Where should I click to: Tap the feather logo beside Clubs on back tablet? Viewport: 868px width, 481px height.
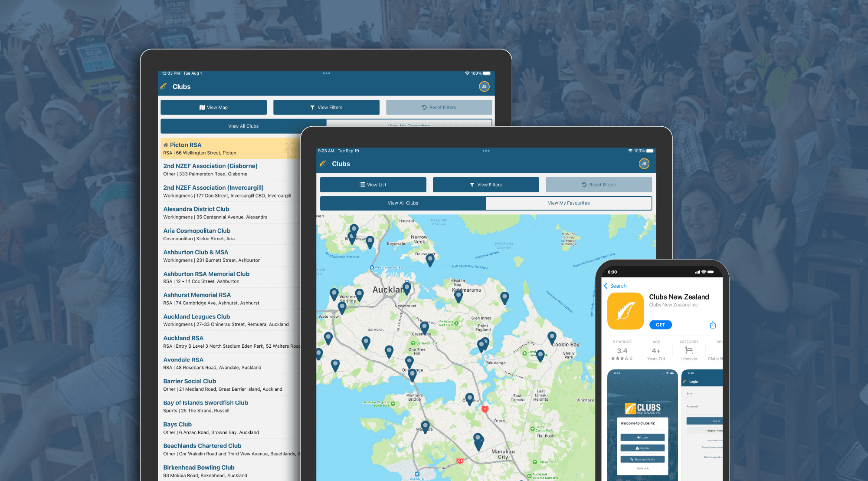coord(164,86)
